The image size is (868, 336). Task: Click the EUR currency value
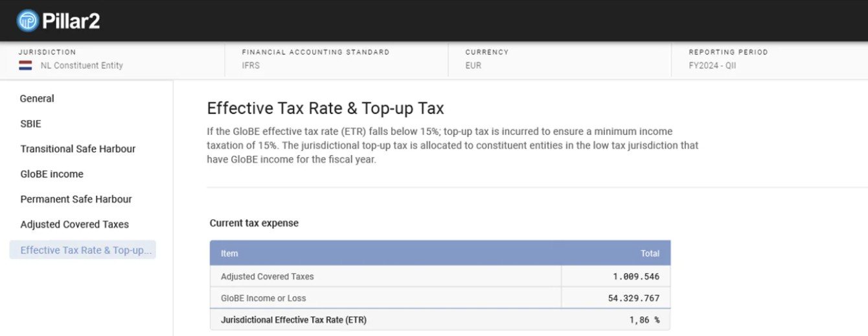474,66
